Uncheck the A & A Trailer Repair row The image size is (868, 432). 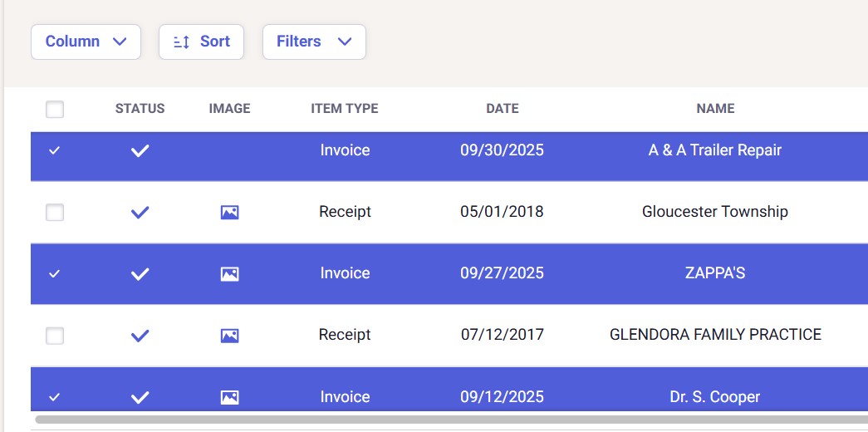point(55,151)
